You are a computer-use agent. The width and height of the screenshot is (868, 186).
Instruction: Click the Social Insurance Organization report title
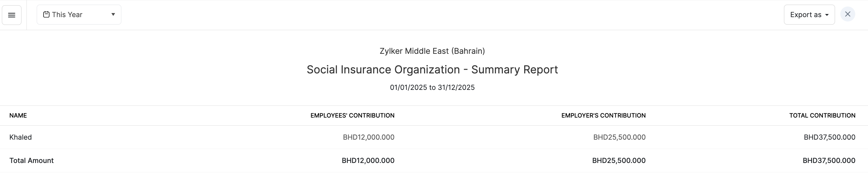432,69
